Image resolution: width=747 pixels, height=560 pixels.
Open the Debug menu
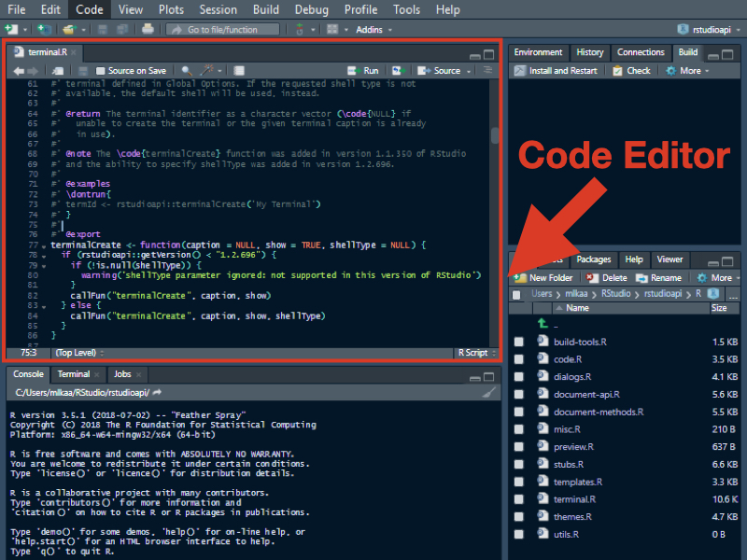pyautogui.click(x=312, y=9)
